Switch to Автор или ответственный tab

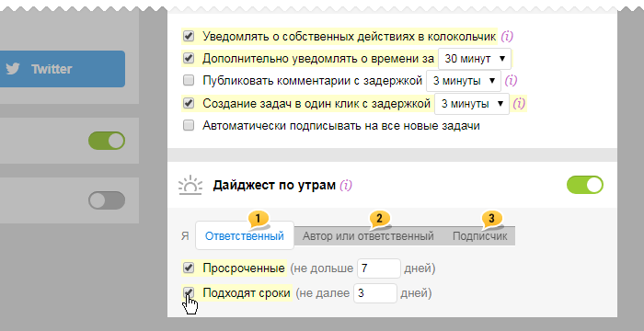[x=368, y=236]
